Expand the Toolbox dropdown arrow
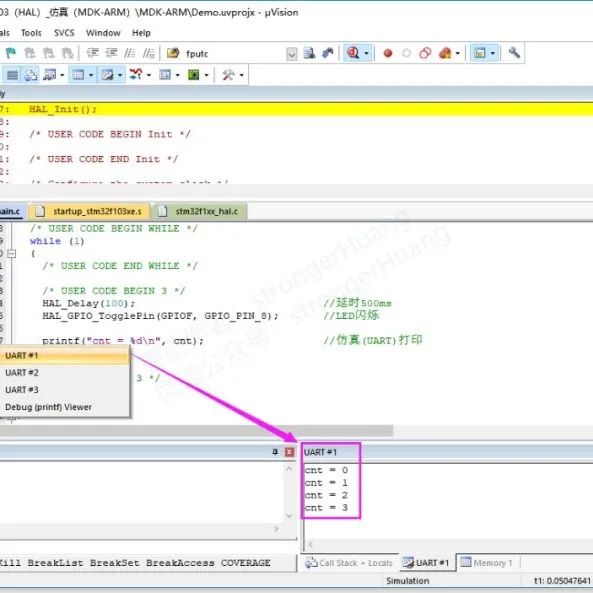Screen dimensions: 593x593 click(x=241, y=75)
